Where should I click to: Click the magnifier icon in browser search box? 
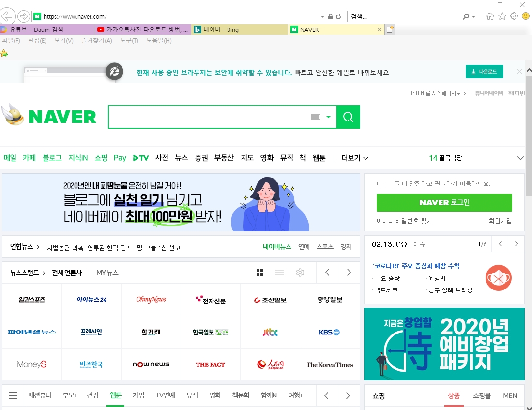466,16
